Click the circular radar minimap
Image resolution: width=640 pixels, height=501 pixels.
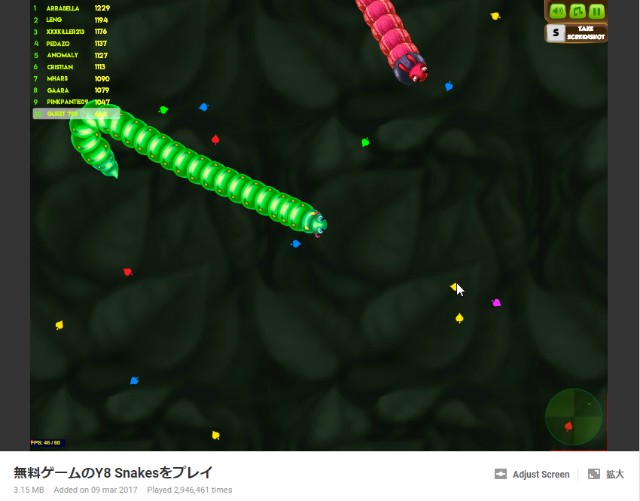(574, 416)
